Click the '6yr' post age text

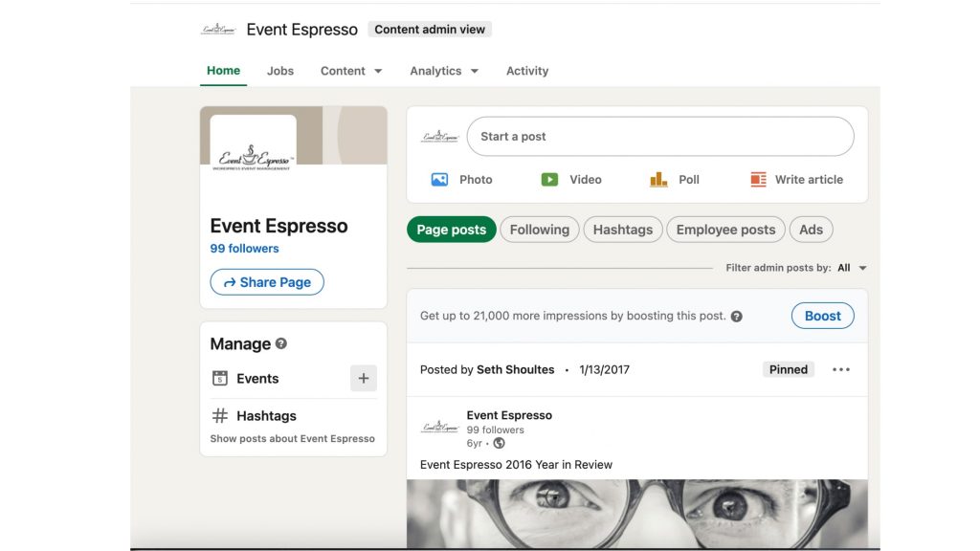click(475, 443)
